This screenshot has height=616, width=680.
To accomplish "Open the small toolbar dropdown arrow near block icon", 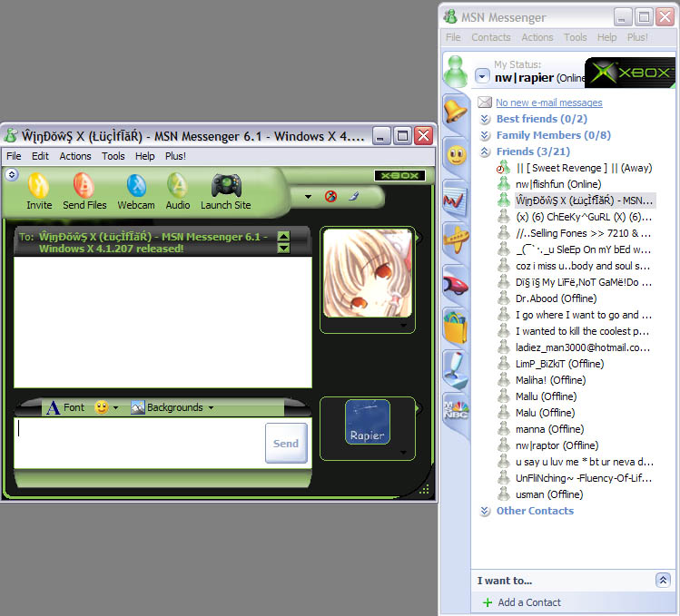I will tap(308, 197).
